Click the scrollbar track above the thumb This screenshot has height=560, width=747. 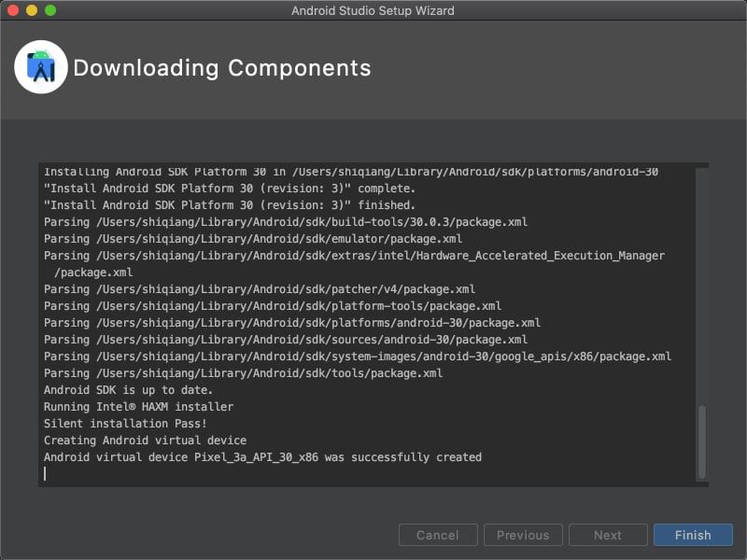702,286
